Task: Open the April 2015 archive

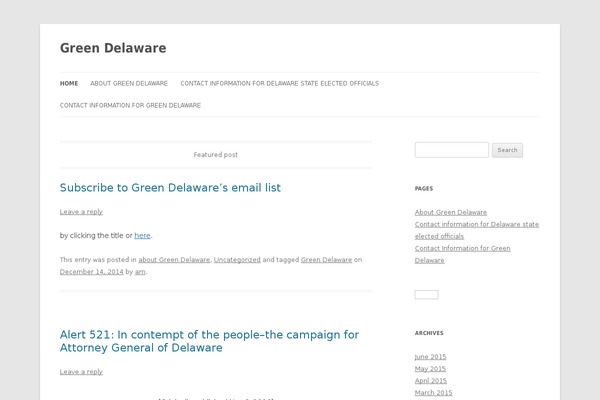Action: pos(431,380)
